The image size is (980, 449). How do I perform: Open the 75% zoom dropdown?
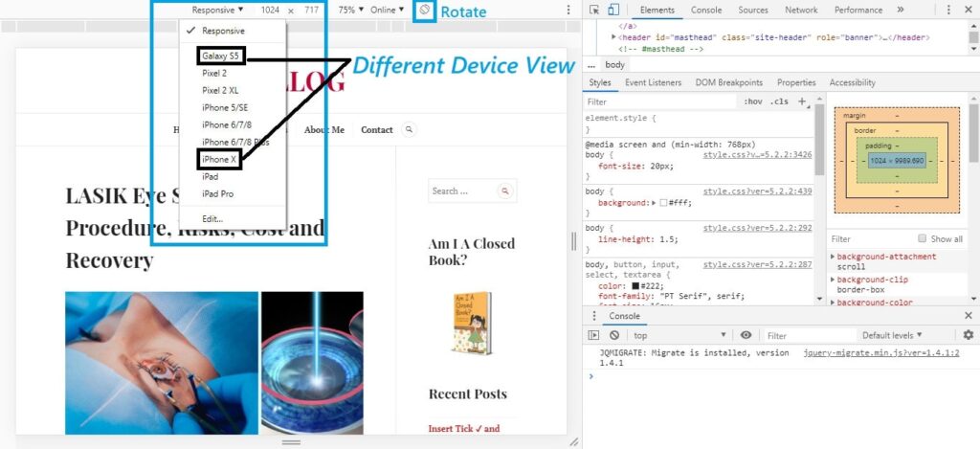[350, 10]
